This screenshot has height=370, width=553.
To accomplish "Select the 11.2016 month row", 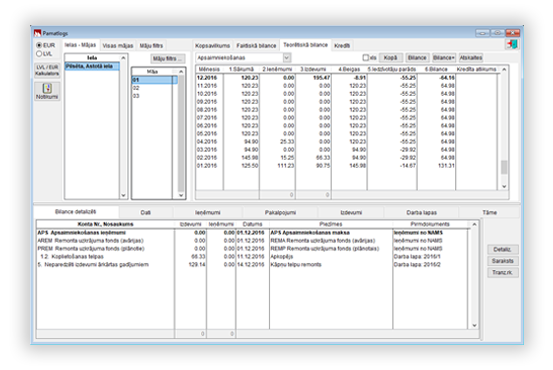I will pos(347,86).
